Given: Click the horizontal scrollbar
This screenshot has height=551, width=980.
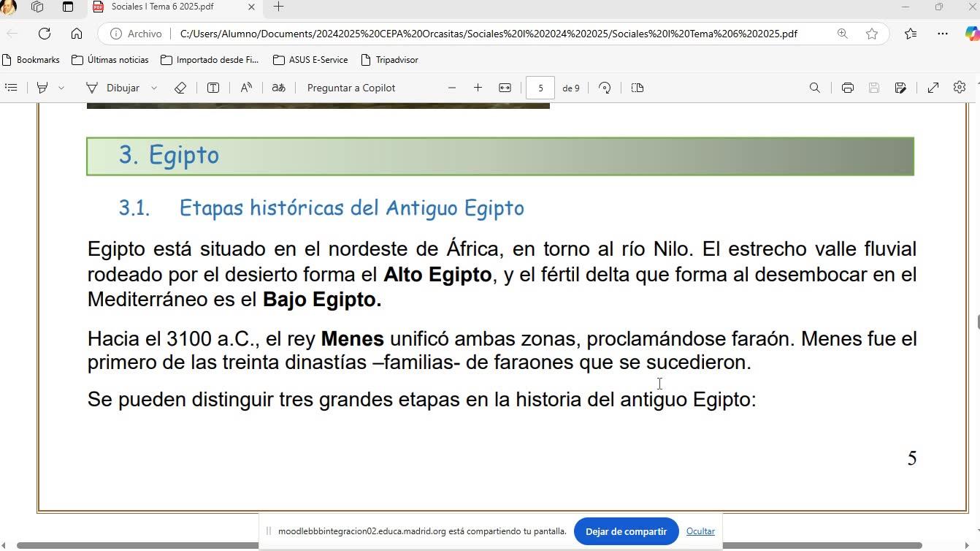Looking at the screenshot, I should pos(469,546).
